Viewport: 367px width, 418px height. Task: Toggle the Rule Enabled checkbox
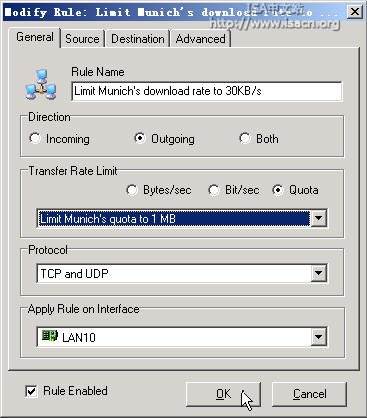(31, 391)
